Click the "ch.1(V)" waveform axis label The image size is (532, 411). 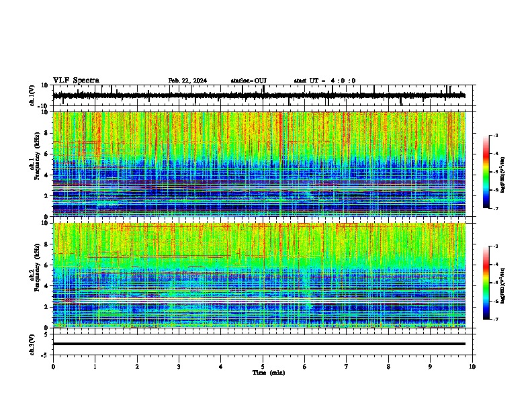(x=32, y=95)
